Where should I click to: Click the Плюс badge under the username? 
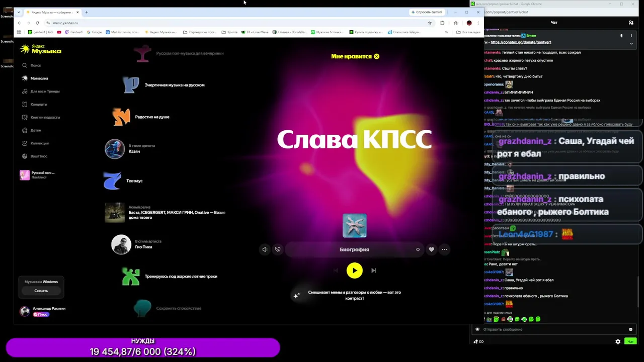41,314
